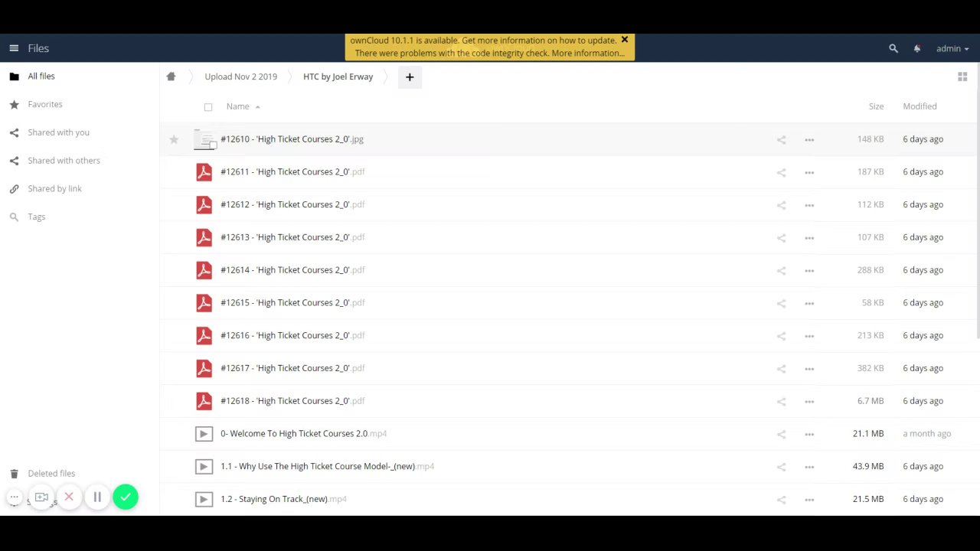Image resolution: width=980 pixels, height=551 pixels.
Task: Open Shared with others in sidebar
Action: (64, 161)
